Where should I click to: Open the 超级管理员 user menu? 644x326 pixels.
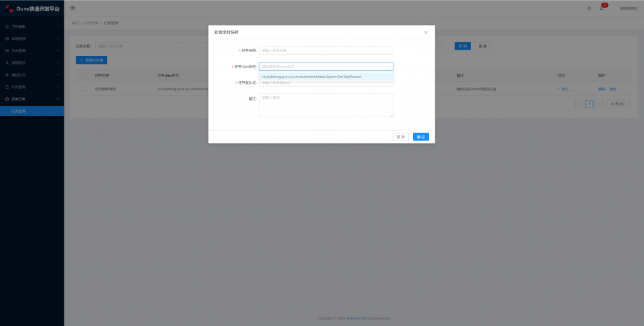point(629,8)
